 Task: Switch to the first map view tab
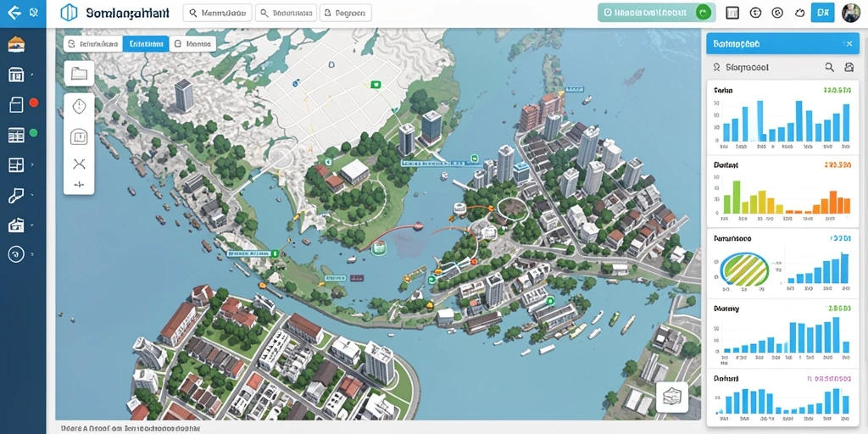[x=93, y=44]
